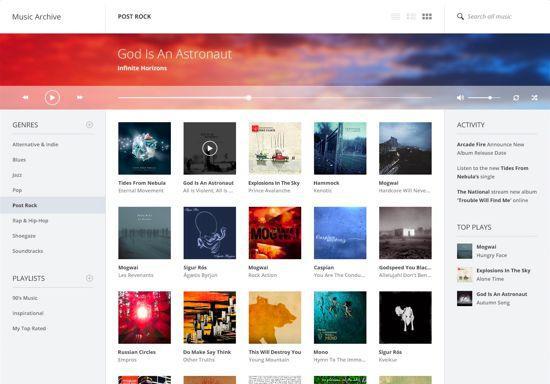Open Explosions In The Sky Prince Avalanche cover
Viewport: 550px width, 384px height.
tap(275, 148)
